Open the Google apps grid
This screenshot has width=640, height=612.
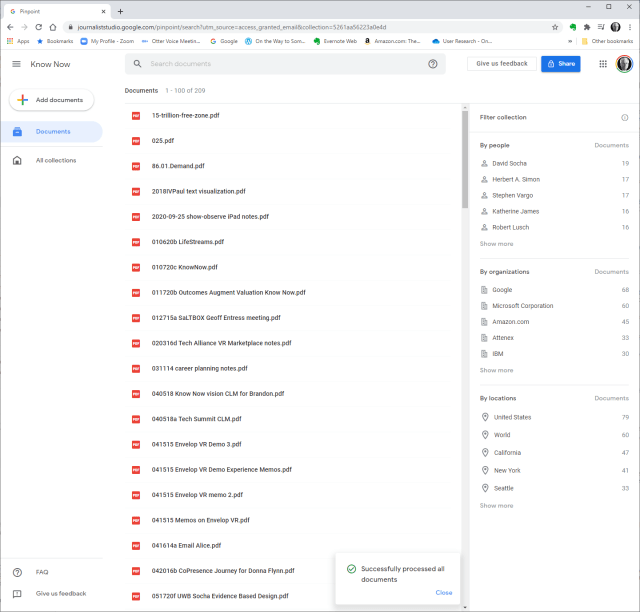coord(602,64)
